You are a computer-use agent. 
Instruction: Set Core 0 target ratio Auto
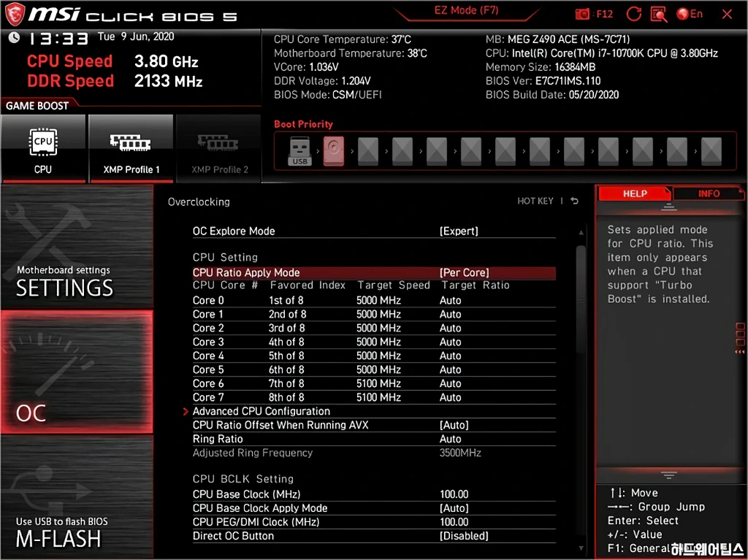(x=450, y=300)
